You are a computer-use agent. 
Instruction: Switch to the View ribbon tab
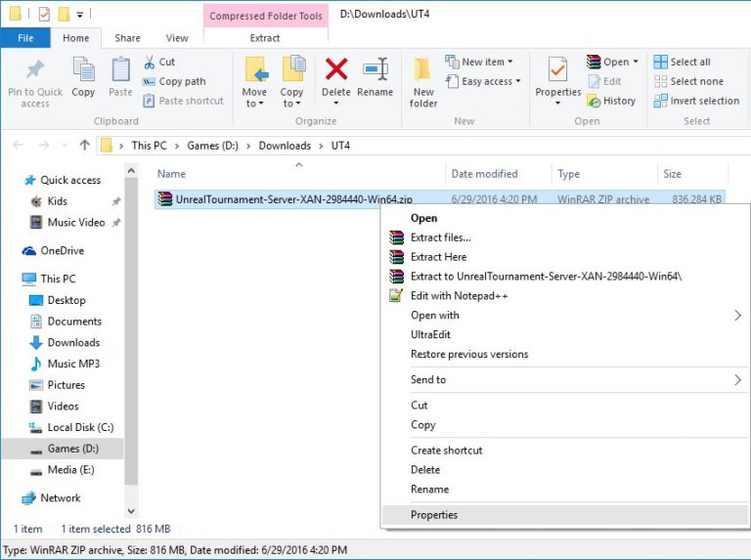(177, 38)
